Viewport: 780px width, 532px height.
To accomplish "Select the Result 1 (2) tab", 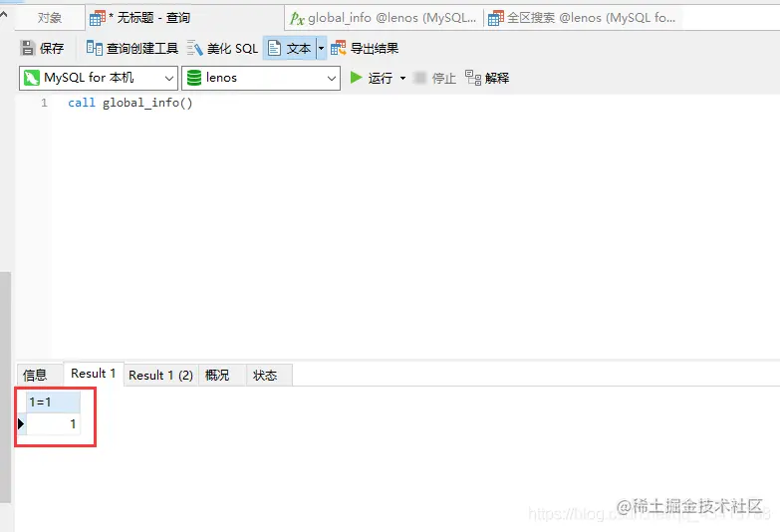I will [x=160, y=375].
